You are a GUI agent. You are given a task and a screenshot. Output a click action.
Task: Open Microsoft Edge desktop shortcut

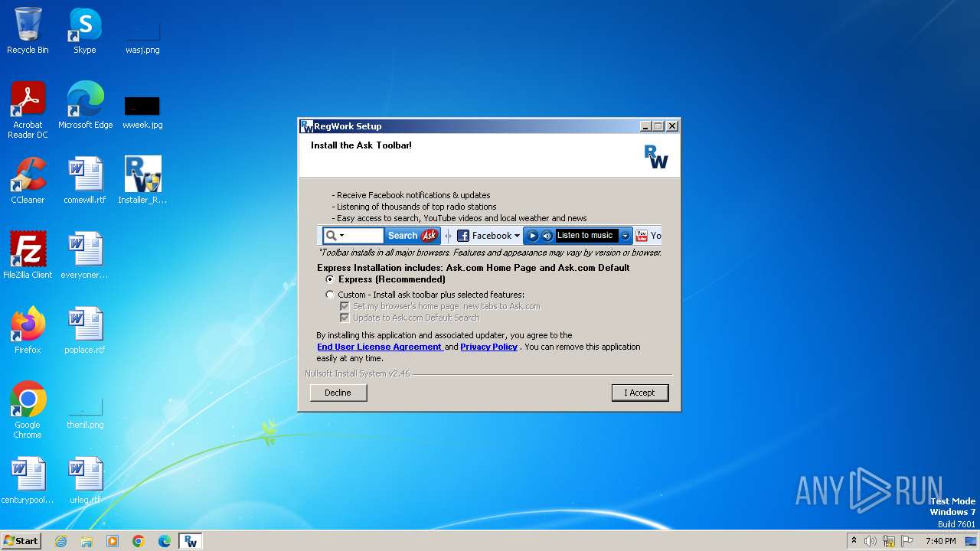85,106
